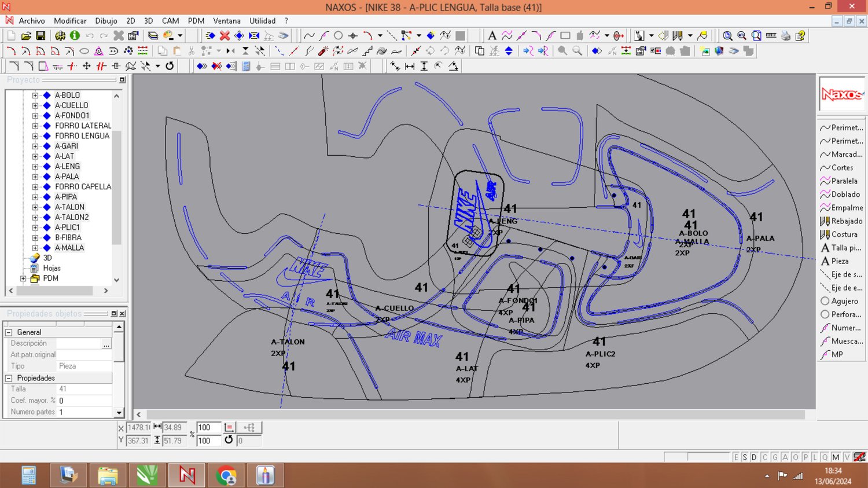Click the horizontal dimension measure icon
Screen dimensions: 868x488
(x=410, y=66)
